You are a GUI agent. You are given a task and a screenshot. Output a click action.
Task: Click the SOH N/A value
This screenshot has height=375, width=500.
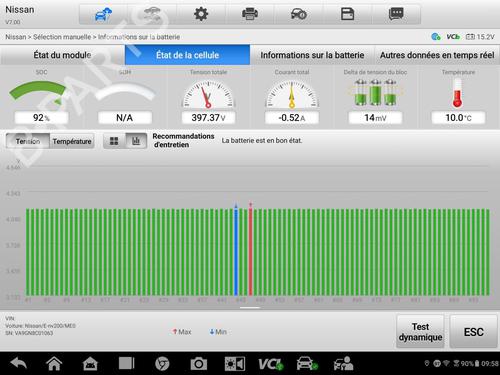coord(125,118)
